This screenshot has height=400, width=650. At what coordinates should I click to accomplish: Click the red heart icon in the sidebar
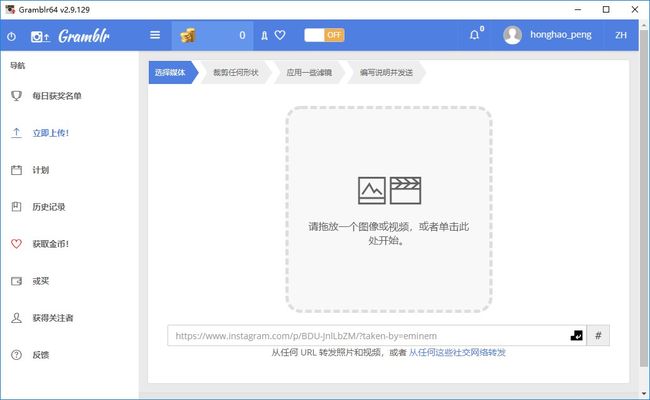tap(16, 244)
